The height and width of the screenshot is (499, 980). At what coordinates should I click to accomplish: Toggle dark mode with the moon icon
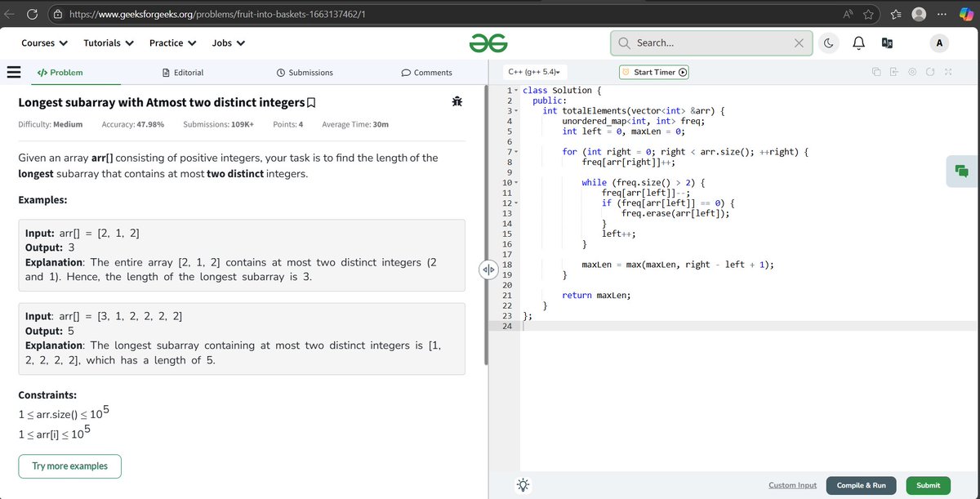(x=828, y=43)
